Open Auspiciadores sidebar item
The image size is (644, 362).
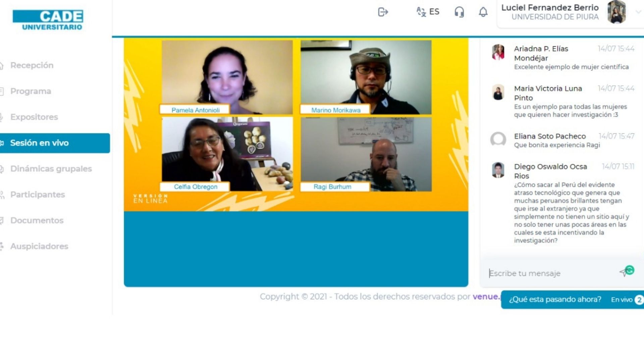click(39, 246)
